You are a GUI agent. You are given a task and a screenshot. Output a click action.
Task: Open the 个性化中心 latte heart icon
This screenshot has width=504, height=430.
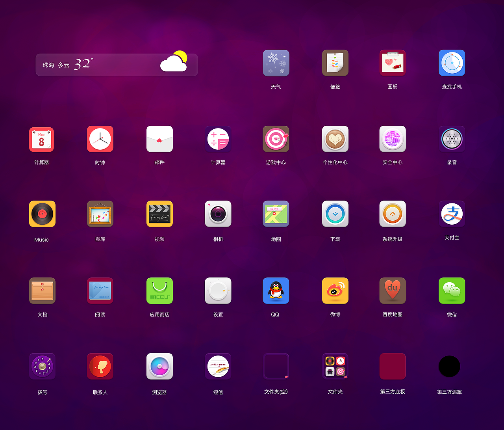point(335,139)
